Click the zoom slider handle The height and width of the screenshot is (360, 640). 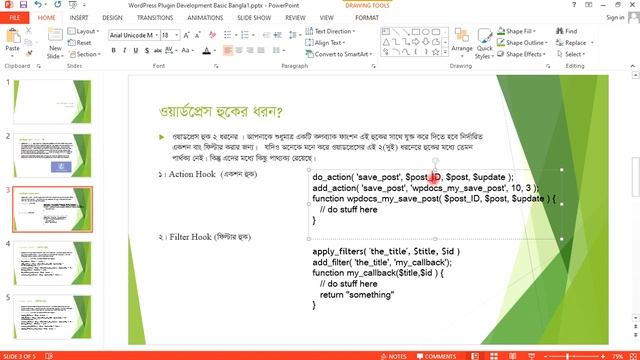[567, 356]
